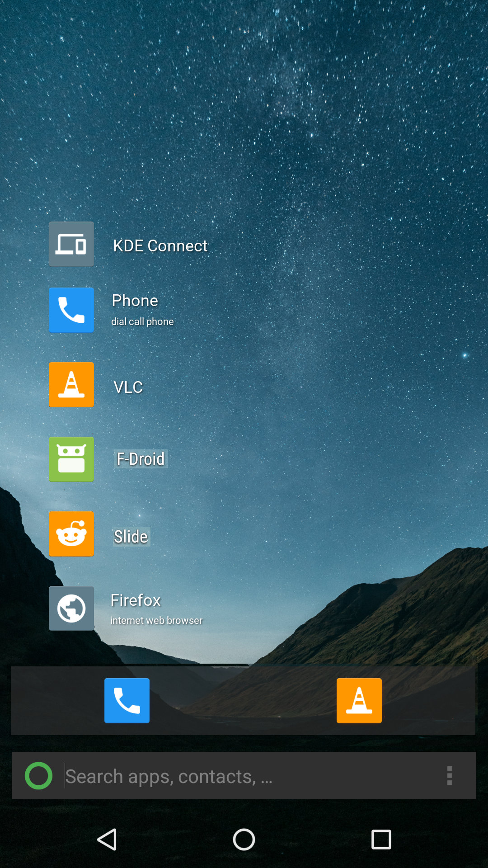Tap the VLC shortcut in the favorites bar

point(359,701)
